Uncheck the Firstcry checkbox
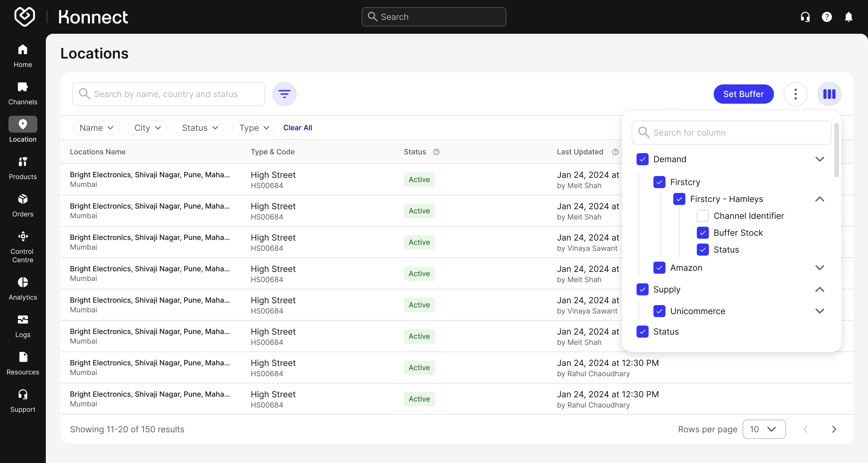 [659, 182]
